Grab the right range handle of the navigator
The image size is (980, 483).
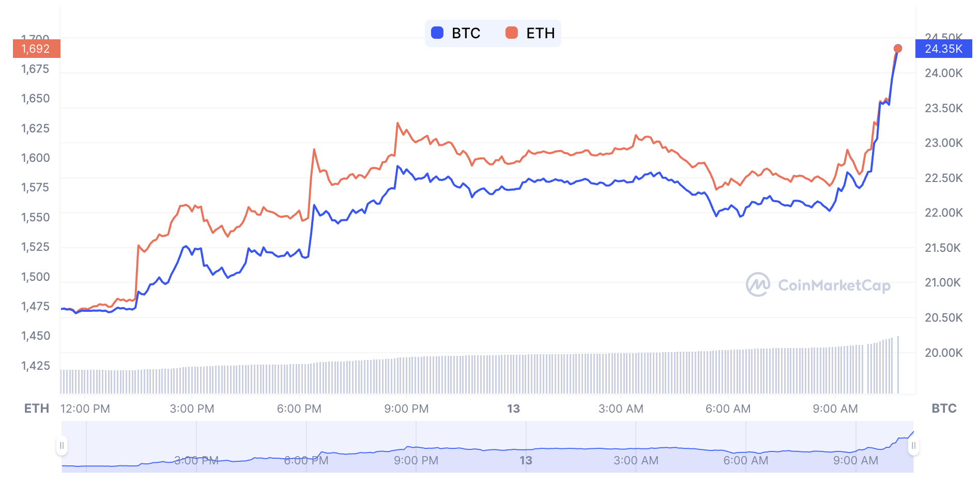913,446
